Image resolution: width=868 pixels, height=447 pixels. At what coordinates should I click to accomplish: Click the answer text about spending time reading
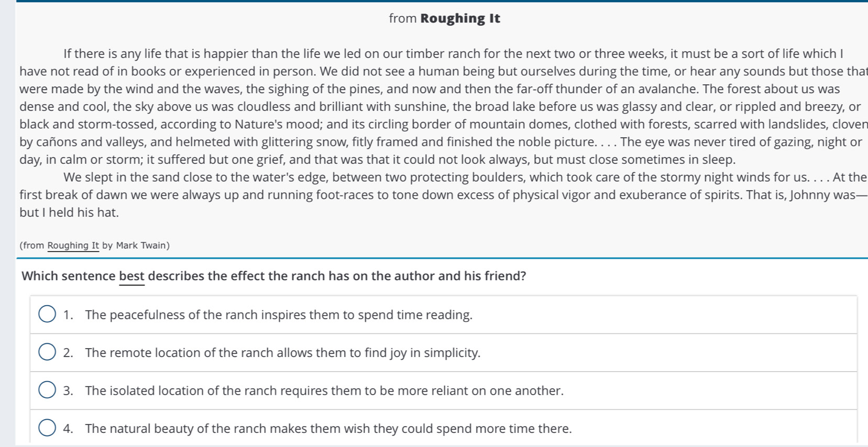(x=279, y=315)
